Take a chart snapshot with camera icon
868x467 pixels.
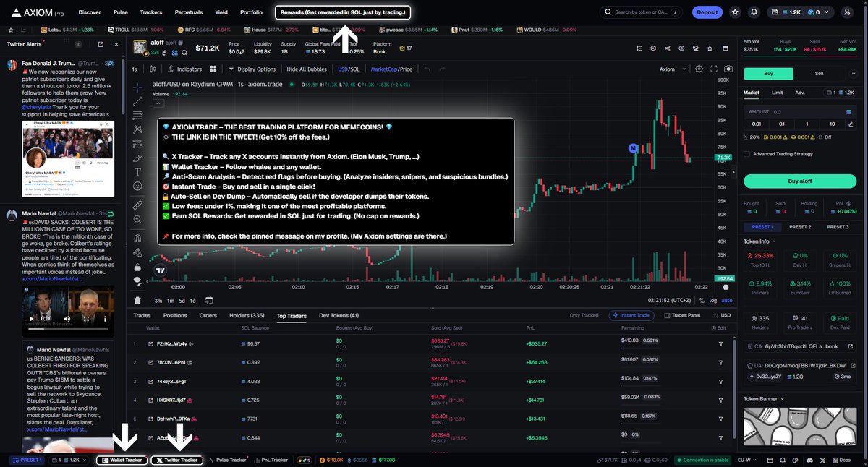point(728,69)
